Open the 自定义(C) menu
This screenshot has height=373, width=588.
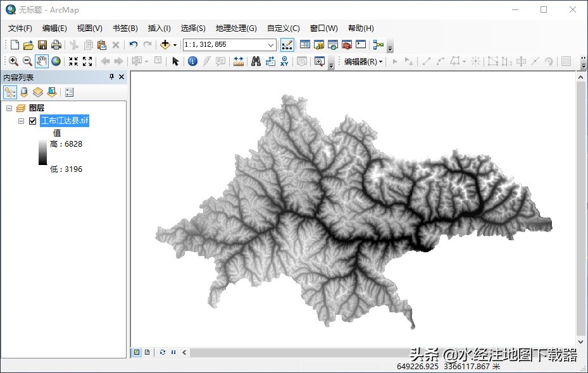click(283, 28)
